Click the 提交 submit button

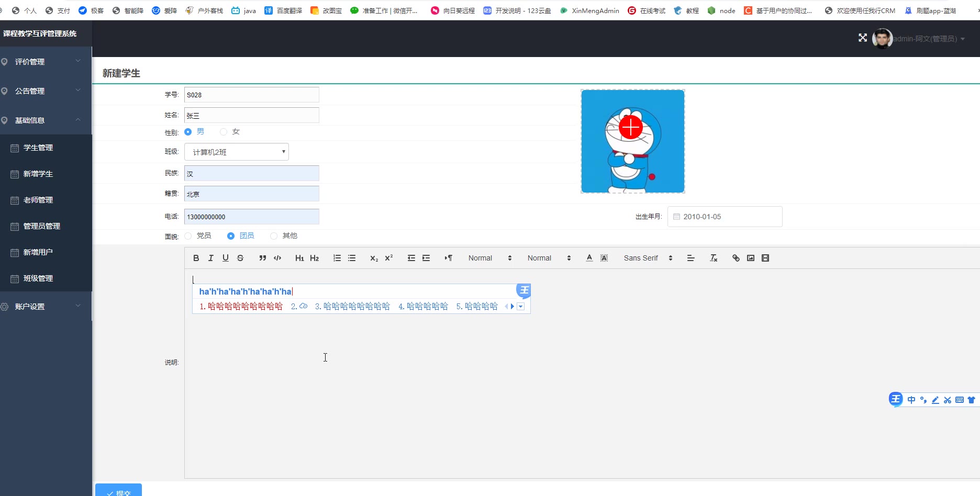[118, 490]
